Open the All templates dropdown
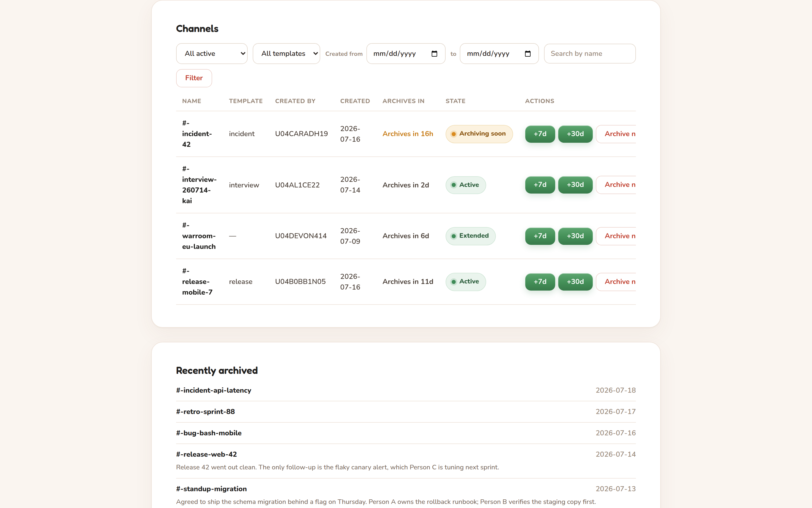 (286, 53)
